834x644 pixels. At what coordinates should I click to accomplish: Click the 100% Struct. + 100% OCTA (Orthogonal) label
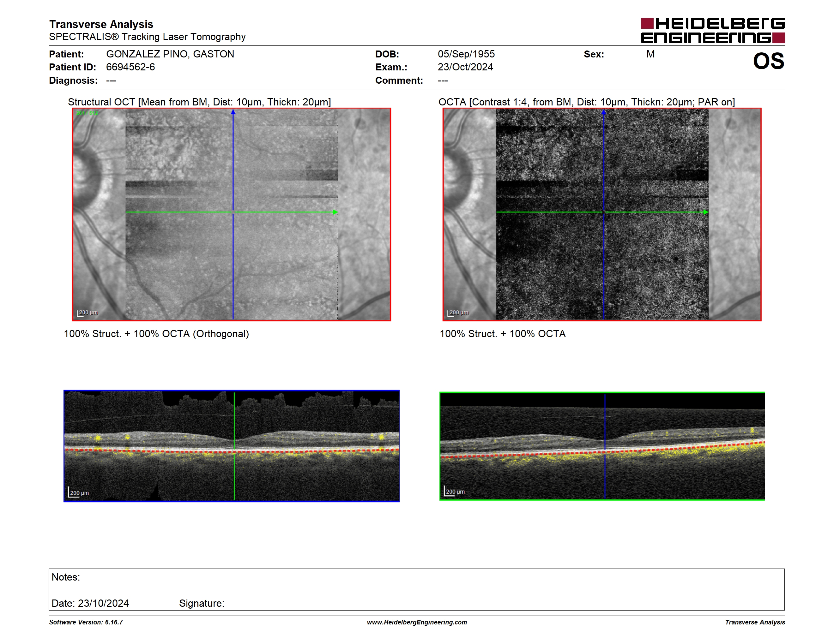click(x=156, y=334)
